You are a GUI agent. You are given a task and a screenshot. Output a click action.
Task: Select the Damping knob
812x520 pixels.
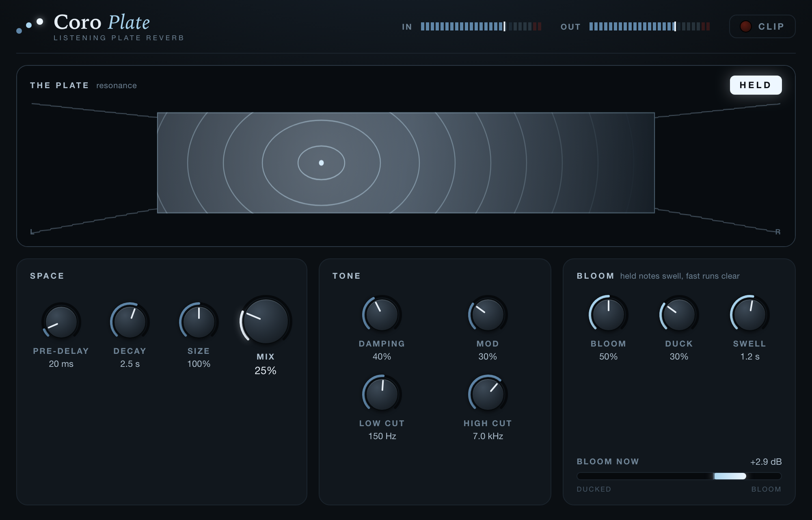click(x=382, y=314)
